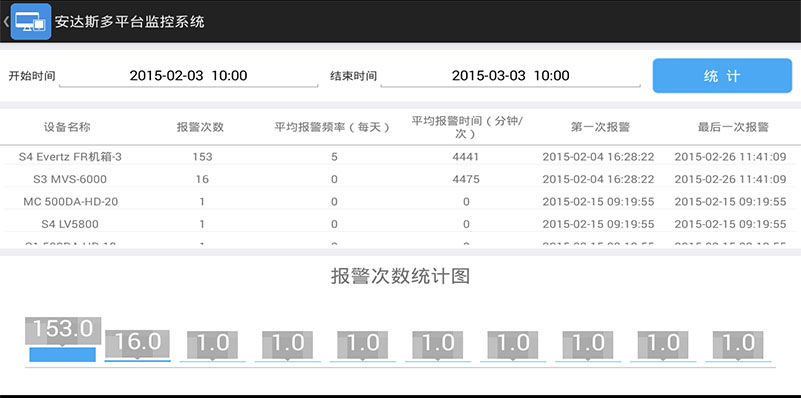Screen dimensions: 801x398
Task: Click the 平均报警时间(分钟/次) column header
Action: click(x=467, y=127)
